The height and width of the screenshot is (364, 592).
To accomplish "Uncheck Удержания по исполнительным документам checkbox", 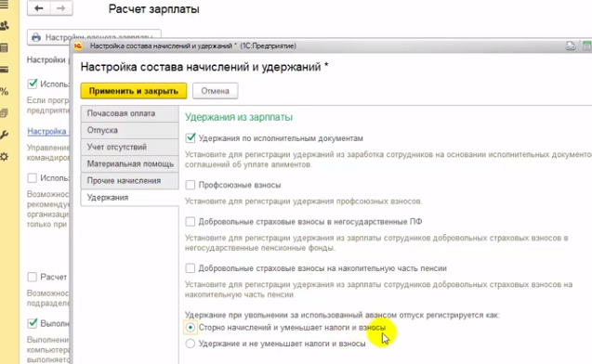I will pyautogui.click(x=191, y=138).
